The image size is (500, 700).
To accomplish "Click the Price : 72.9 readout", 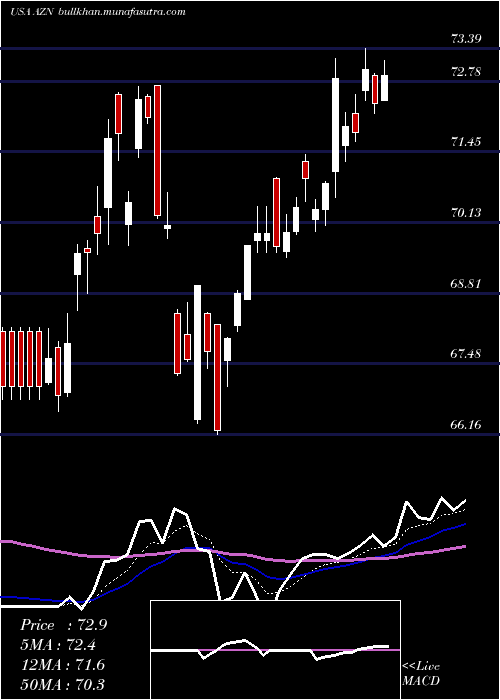I will pos(63,625).
